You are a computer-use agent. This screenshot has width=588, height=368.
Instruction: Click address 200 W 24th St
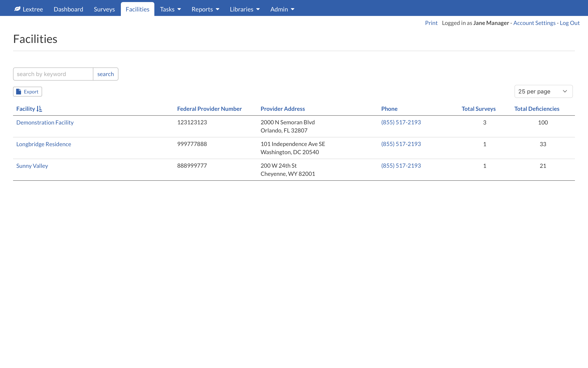point(278,166)
